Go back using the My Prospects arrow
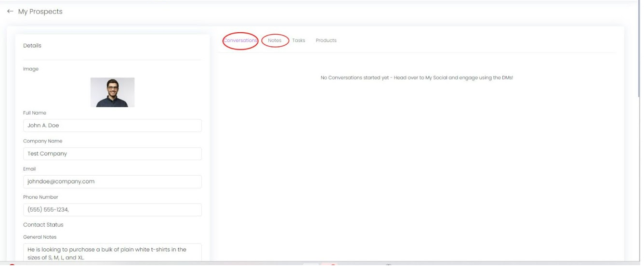644x270 pixels. pyautogui.click(x=10, y=12)
